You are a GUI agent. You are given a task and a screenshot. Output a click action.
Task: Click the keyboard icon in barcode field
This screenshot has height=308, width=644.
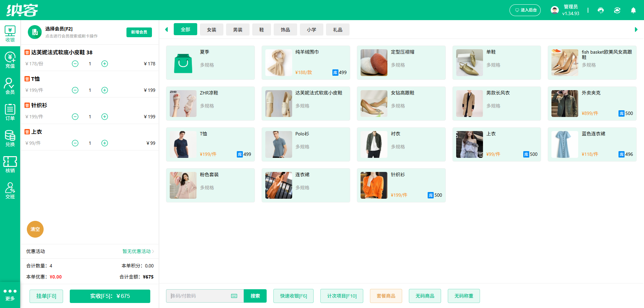[234, 296]
